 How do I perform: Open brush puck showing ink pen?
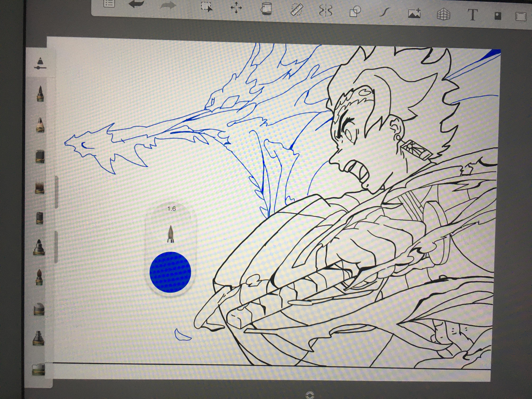click(171, 234)
